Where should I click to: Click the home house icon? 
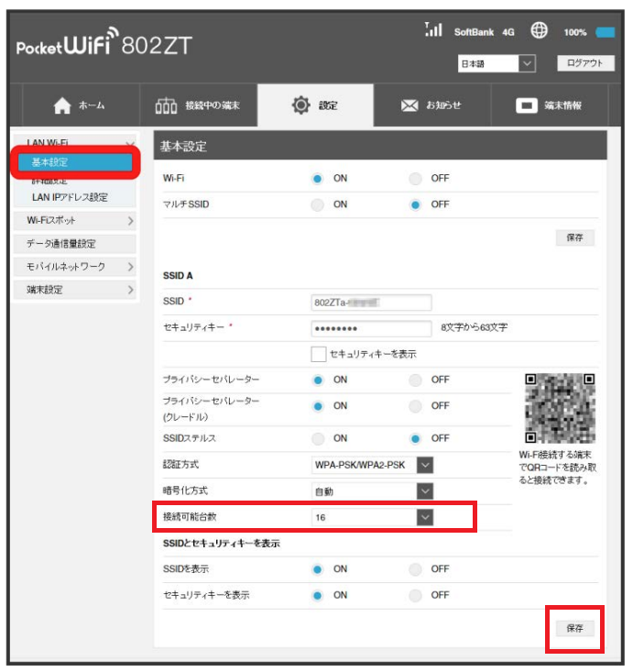click(x=62, y=105)
